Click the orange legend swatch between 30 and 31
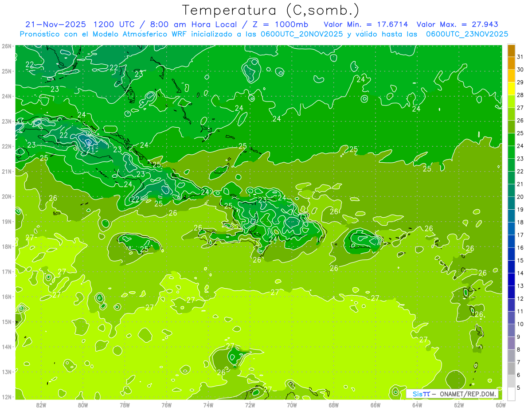This screenshot has height=411, width=532. [511, 63]
